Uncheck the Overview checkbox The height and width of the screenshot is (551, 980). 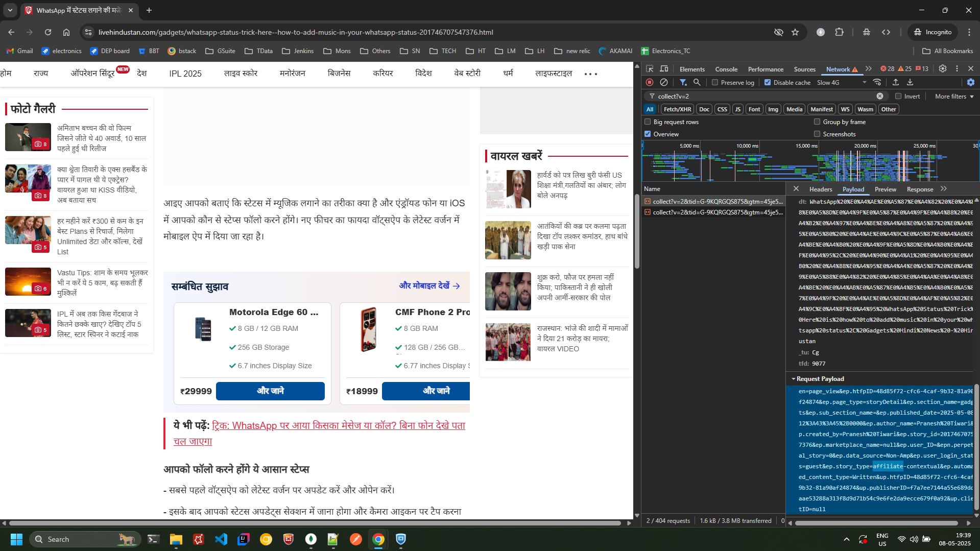pyautogui.click(x=648, y=134)
